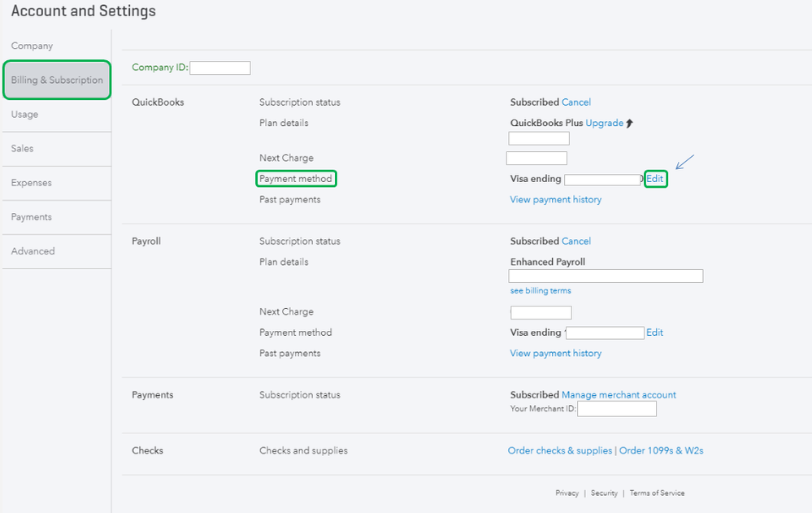Image resolution: width=812 pixels, height=513 pixels.
Task: Click the Enhanced Payroll plan text
Action: click(x=547, y=262)
